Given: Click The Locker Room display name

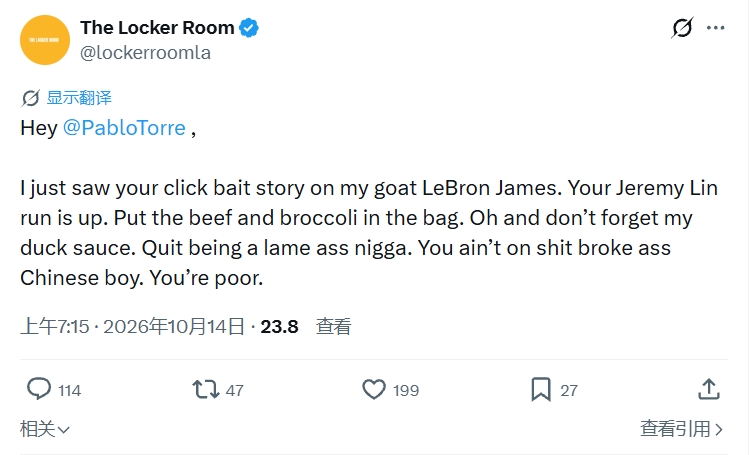Looking at the screenshot, I should [157, 28].
